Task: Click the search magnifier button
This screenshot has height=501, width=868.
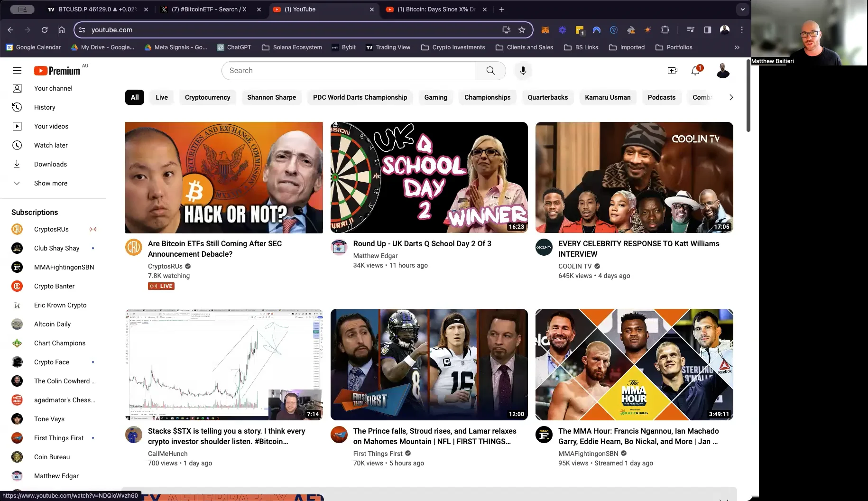Action: [491, 71]
